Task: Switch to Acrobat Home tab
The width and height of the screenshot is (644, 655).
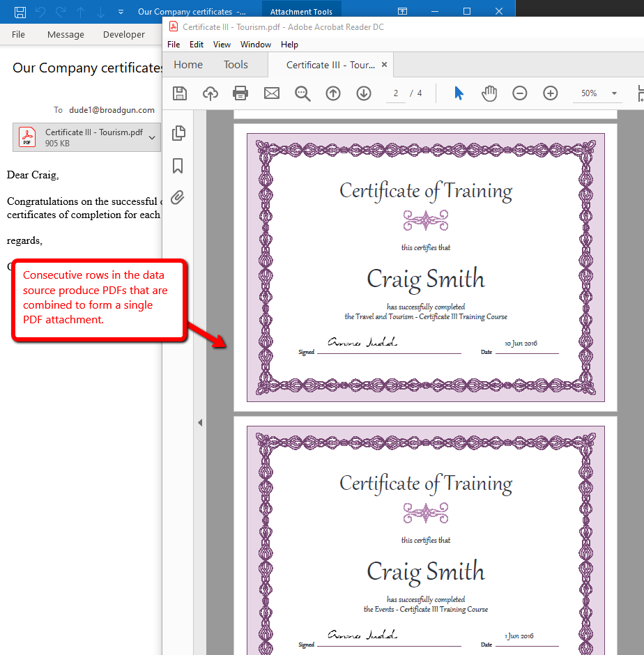Action: pos(188,65)
